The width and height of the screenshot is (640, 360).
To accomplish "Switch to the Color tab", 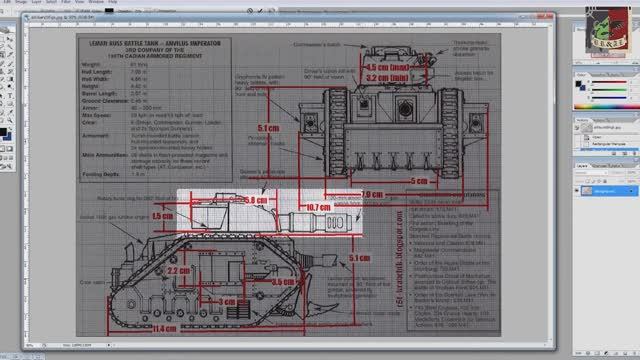I will (x=581, y=75).
